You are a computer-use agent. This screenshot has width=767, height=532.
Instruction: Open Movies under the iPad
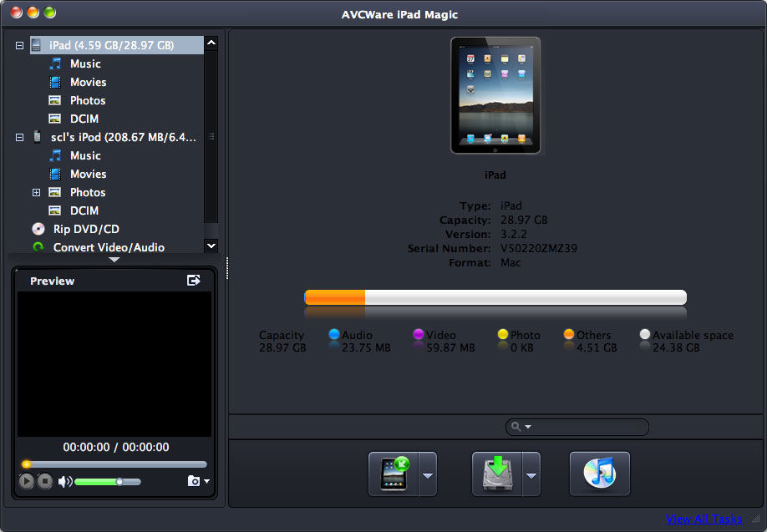[88, 82]
